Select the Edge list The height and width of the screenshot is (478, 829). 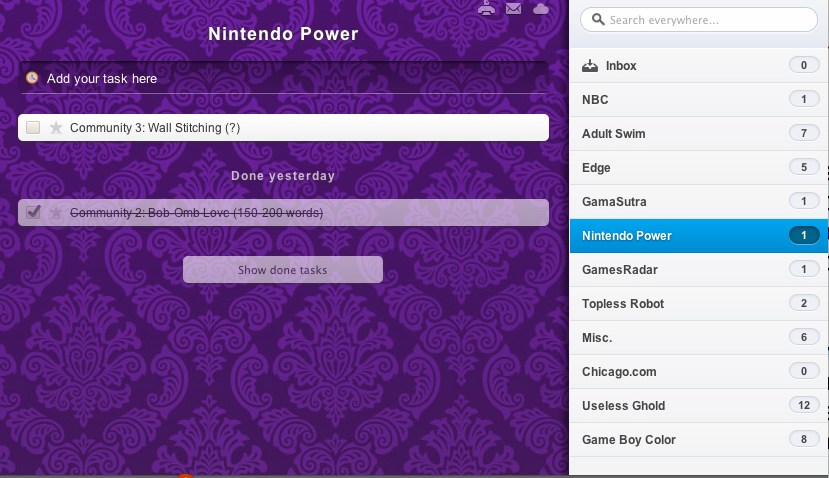(x=699, y=168)
